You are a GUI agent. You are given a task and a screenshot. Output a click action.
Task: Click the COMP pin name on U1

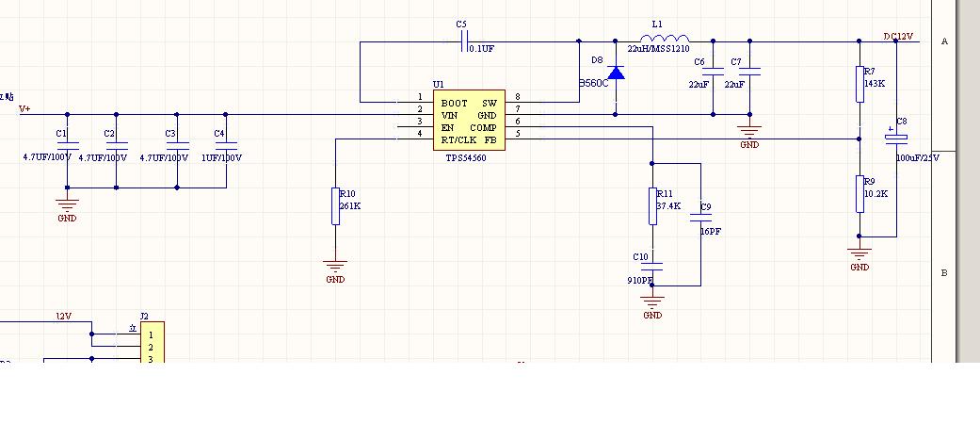pyautogui.click(x=483, y=127)
